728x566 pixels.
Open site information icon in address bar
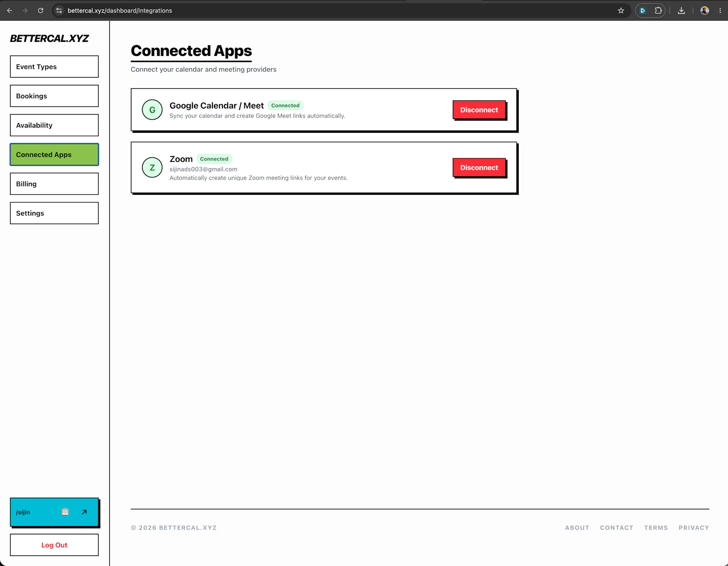(59, 10)
